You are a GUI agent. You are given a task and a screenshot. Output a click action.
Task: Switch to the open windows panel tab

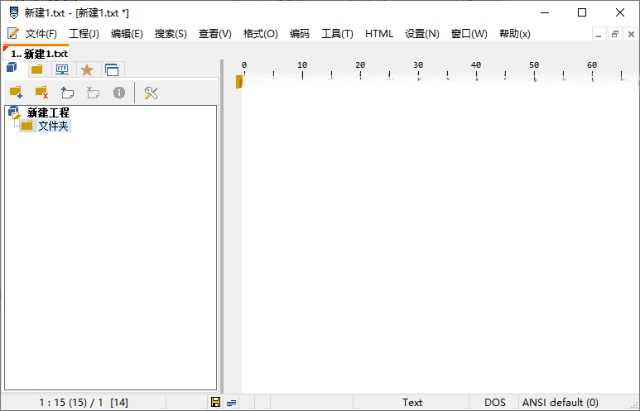pos(112,70)
